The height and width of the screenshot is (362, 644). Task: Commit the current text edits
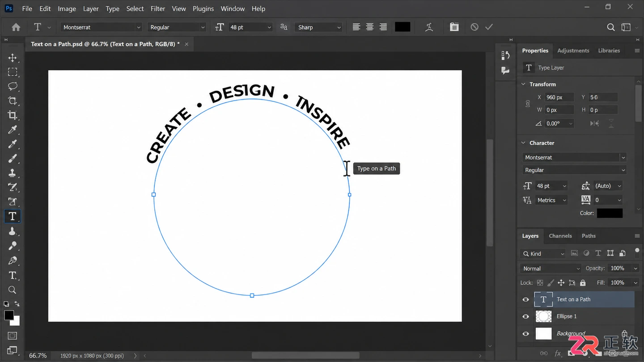point(489,27)
